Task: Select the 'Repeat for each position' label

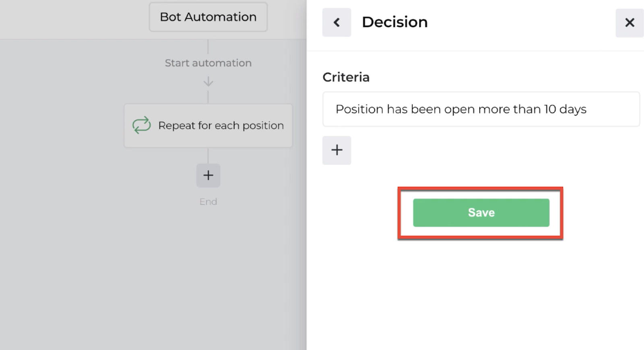Action: coord(221,126)
